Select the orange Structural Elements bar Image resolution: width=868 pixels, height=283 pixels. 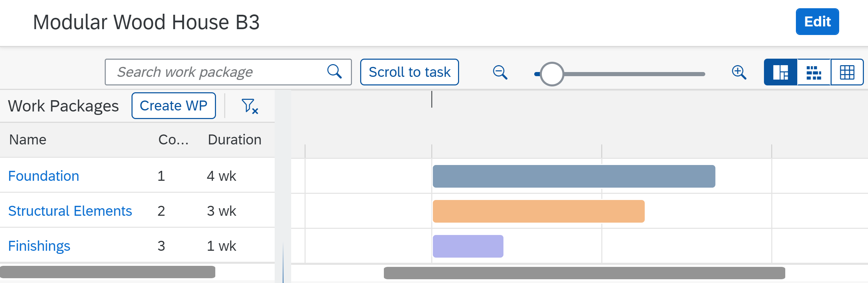point(539,211)
